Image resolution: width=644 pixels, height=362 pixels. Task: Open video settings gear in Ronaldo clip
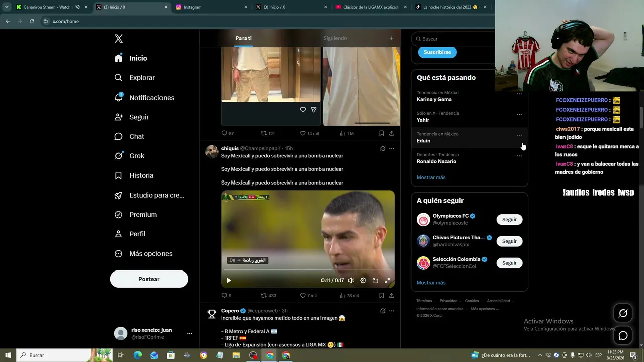363,281
